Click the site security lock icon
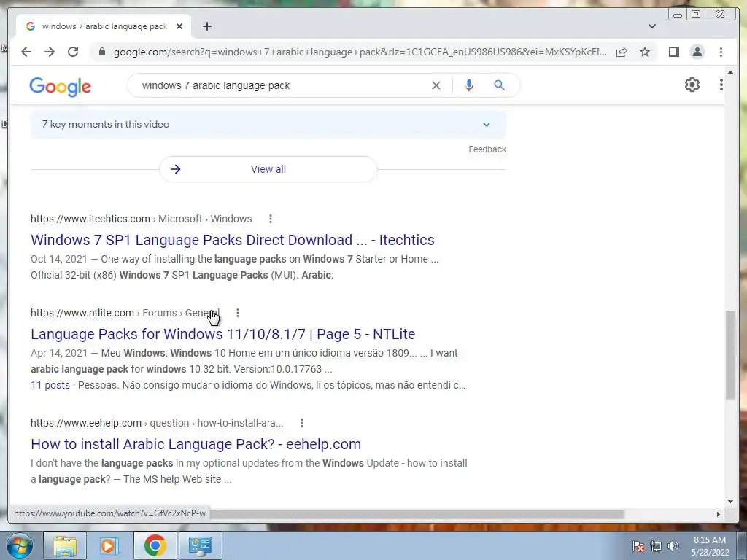The width and height of the screenshot is (747, 560). [101, 52]
